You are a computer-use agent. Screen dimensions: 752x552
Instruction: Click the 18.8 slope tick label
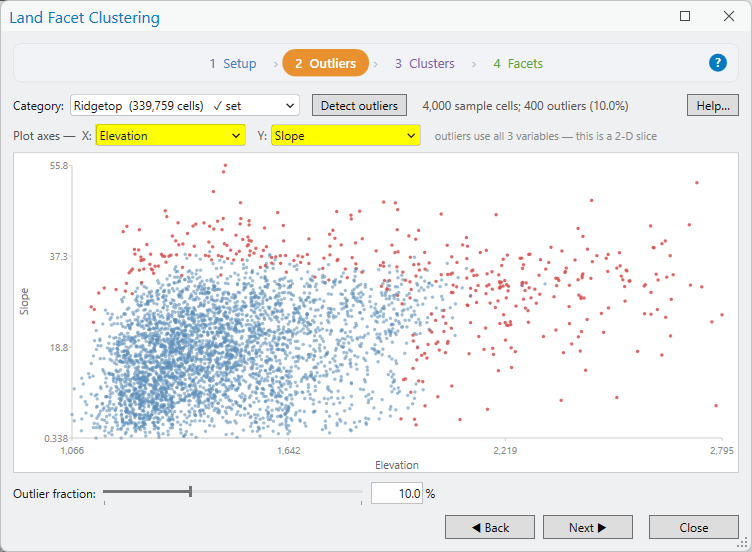(59, 348)
